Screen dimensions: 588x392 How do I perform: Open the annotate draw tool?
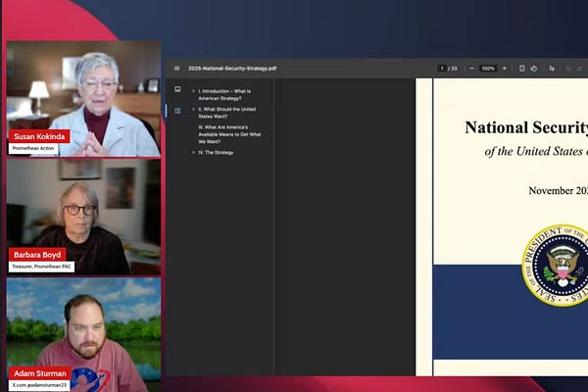[552, 69]
